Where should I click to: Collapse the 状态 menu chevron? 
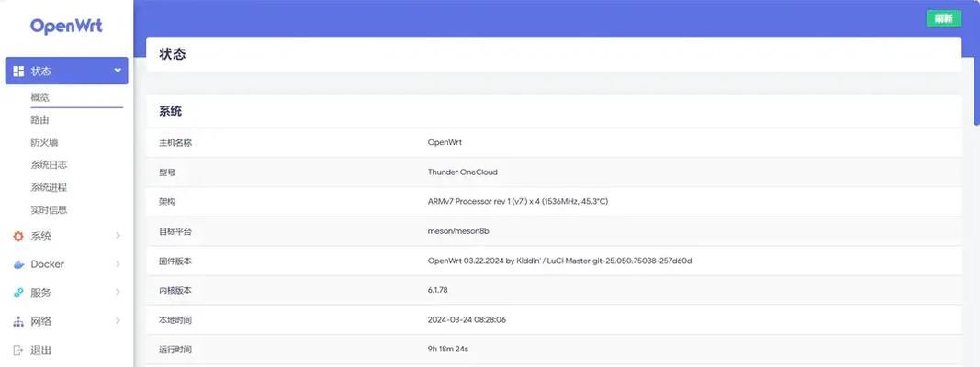[118, 71]
